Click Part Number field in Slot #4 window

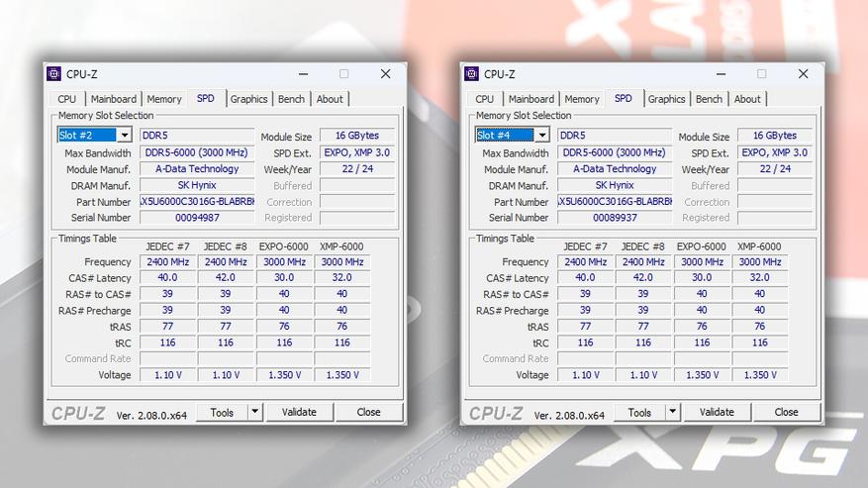pyautogui.click(x=615, y=202)
